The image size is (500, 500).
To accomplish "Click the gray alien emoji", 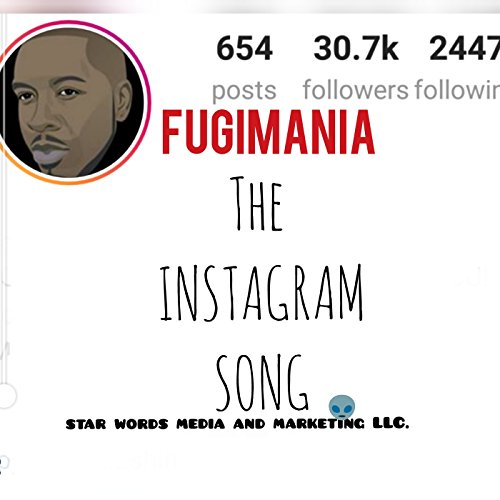I will coord(342,407).
